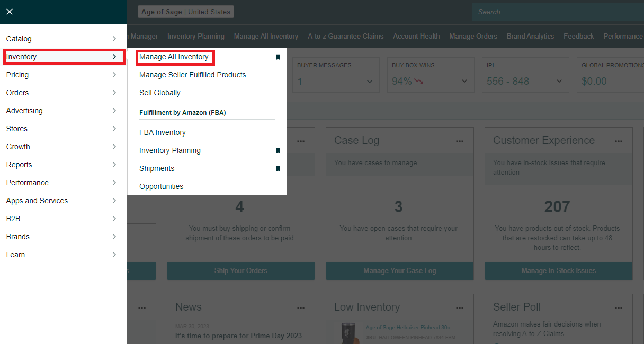Open Feedback shortcut
This screenshot has height=344, width=644.
coord(578,36)
